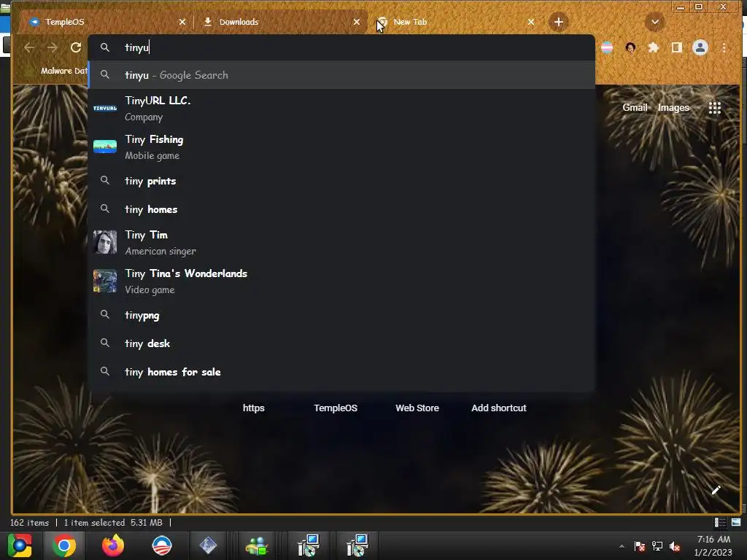This screenshot has width=747, height=560.
Task: Choose the Tiny Tim American singer suggestion
Action: click(341, 242)
